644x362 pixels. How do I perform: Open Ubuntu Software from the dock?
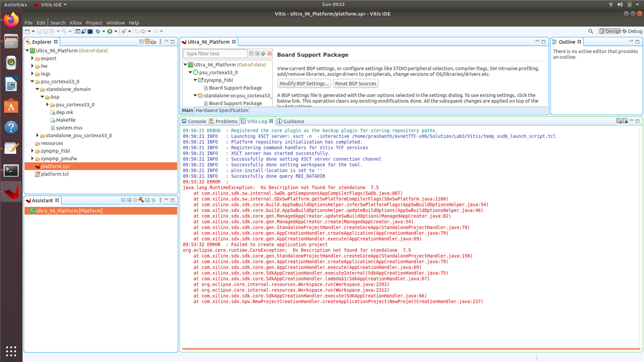11,106
